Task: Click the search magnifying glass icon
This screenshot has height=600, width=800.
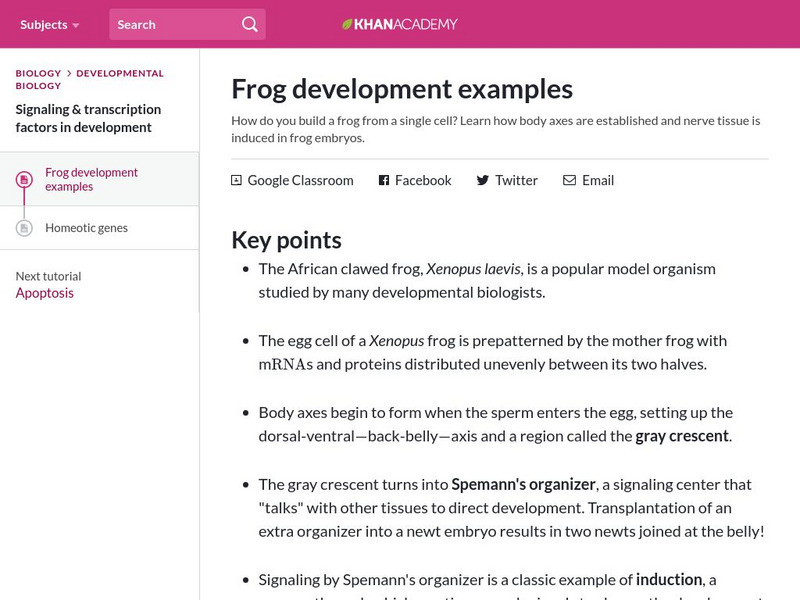Action: coord(249,24)
